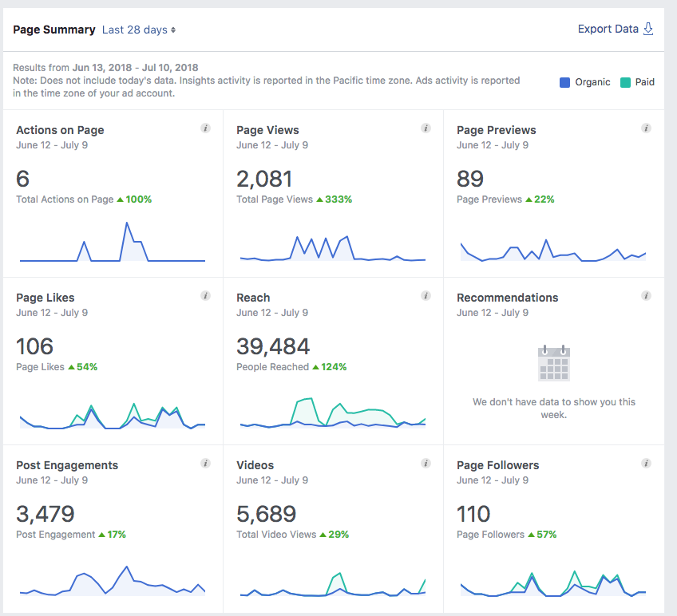Click the 5,689 Total Video Views number
The width and height of the screenshot is (677, 616).
tap(266, 513)
